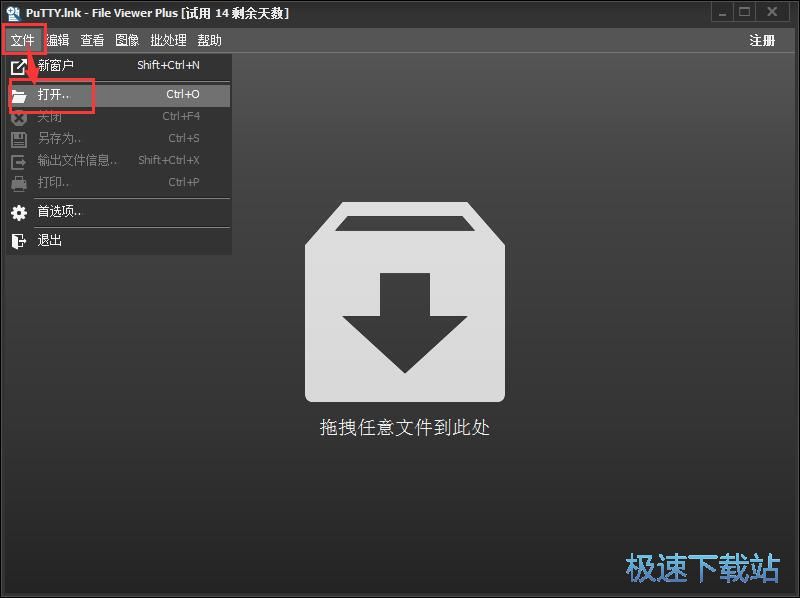This screenshot has width=800, height=598.
Task: Click the floppy disk save icon for 另存为
Action: 18,138
